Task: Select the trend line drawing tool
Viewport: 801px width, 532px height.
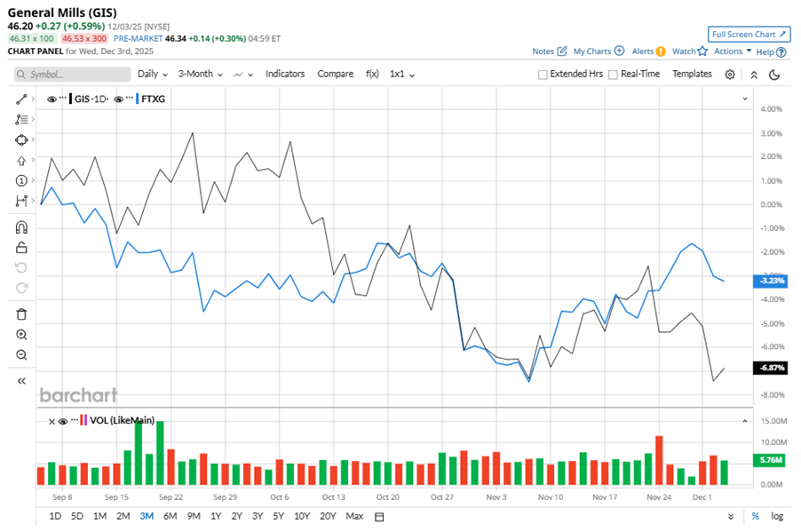Action: (x=21, y=99)
